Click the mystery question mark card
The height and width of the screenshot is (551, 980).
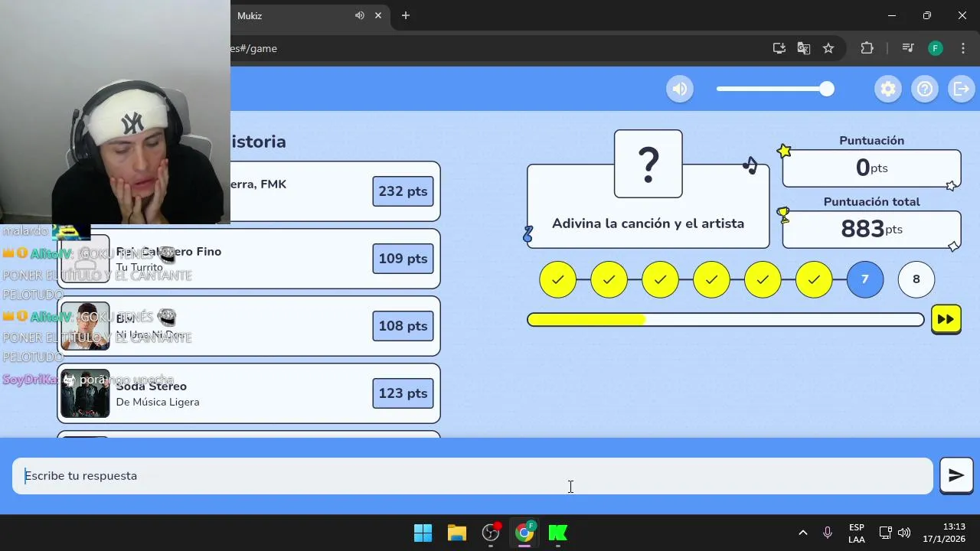[x=648, y=164]
